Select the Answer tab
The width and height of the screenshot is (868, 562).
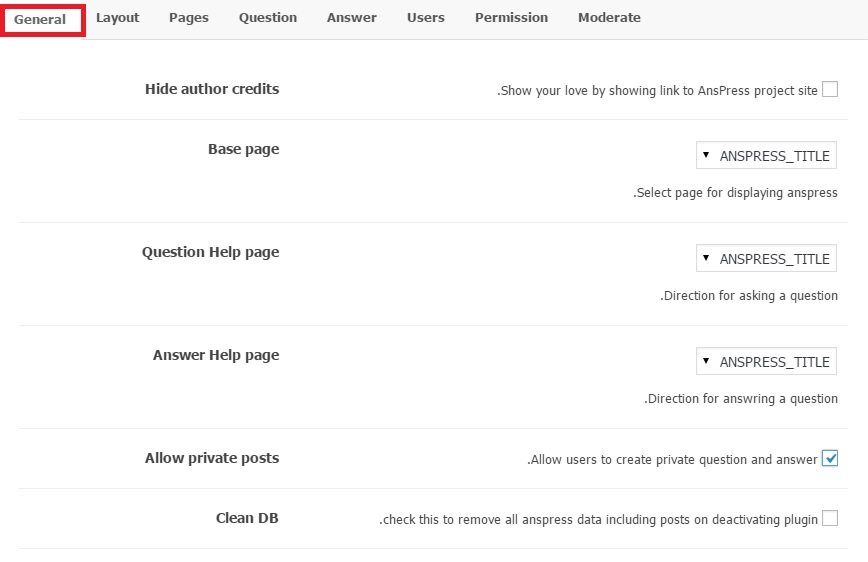[x=352, y=18]
